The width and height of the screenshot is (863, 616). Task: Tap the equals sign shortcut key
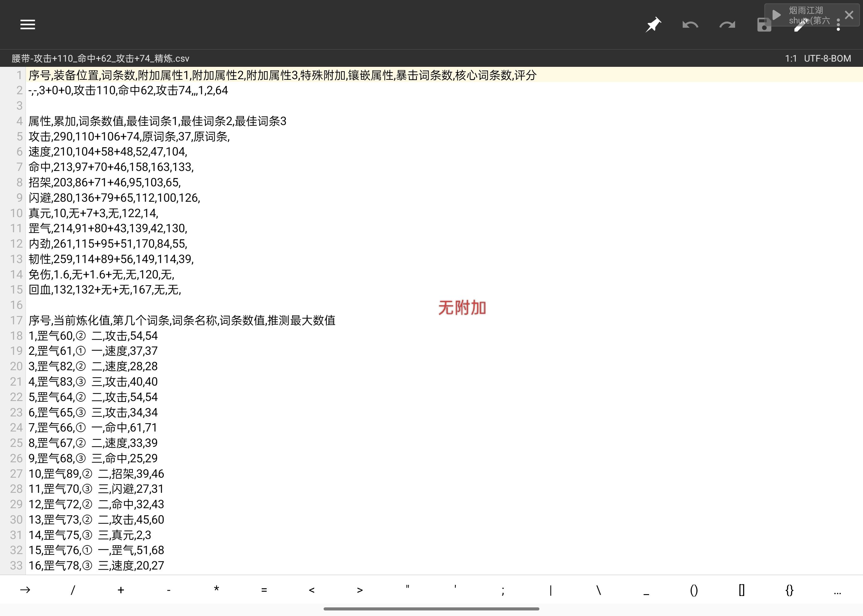point(264,590)
